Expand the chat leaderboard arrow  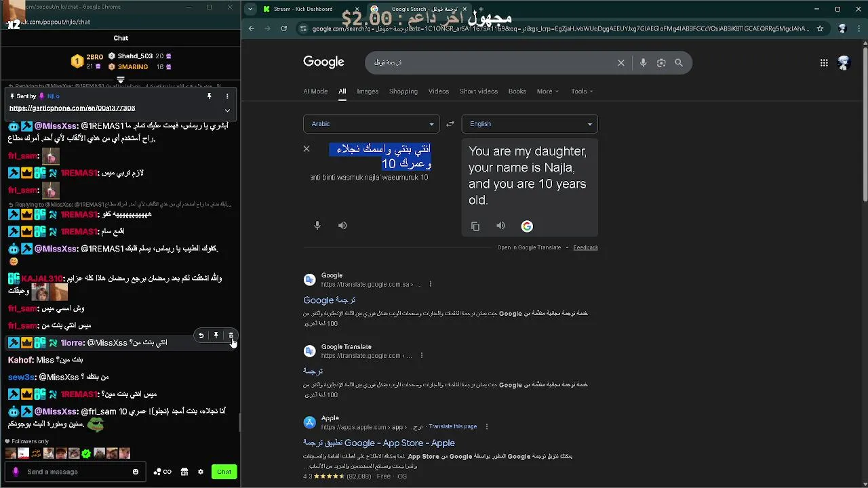tap(121, 79)
